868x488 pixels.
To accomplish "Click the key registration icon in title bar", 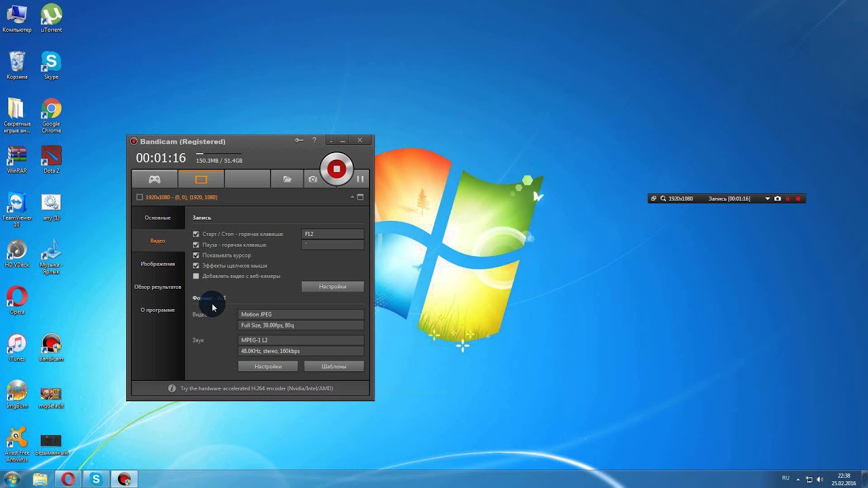I will 299,140.
